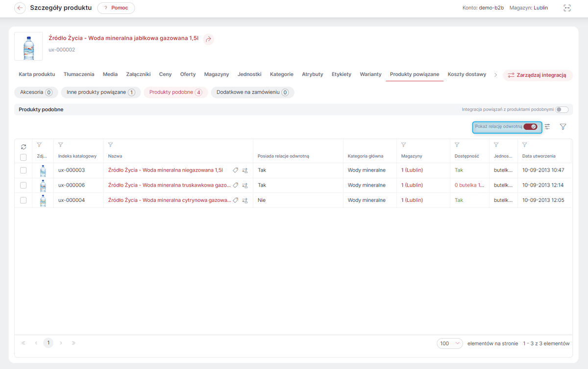
Task: Open Woda mineralna truskawkowa product link
Action: [x=169, y=185]
